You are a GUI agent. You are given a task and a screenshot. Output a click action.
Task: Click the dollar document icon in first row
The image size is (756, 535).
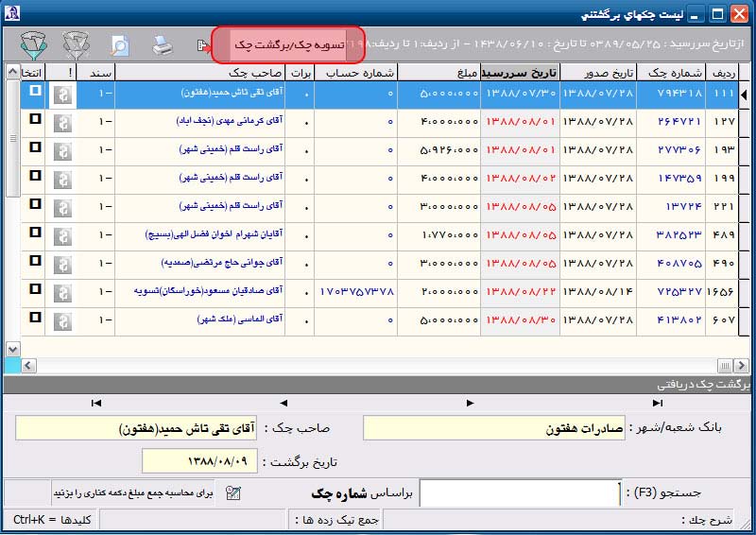pyautogui.click(x=62, y=93)
